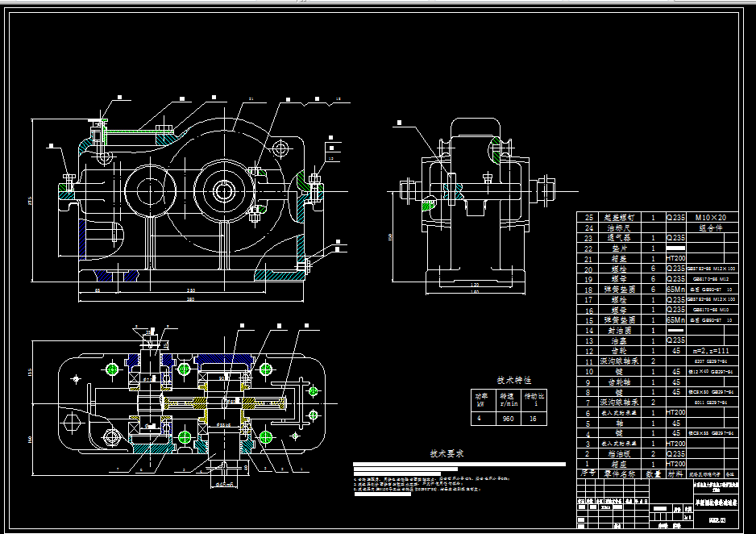Viewport: 756px width, 534px height.
Task: Select the 960 r/min speed value cell
Action: (x=509, y=419)
